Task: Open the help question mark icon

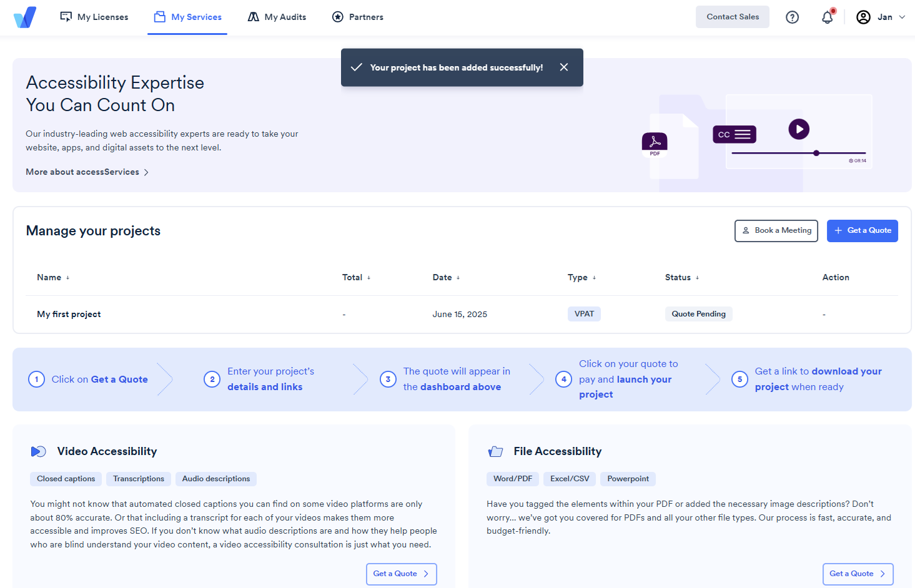Action: [793, 17]
